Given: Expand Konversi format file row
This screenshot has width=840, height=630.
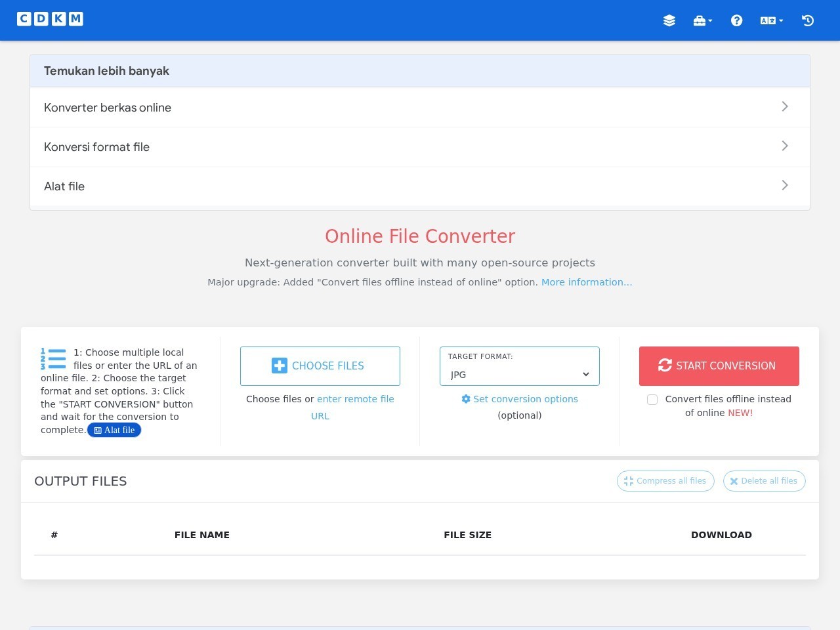Looking at the screenshot, I should pyautogui.click(x=420, y=147).
